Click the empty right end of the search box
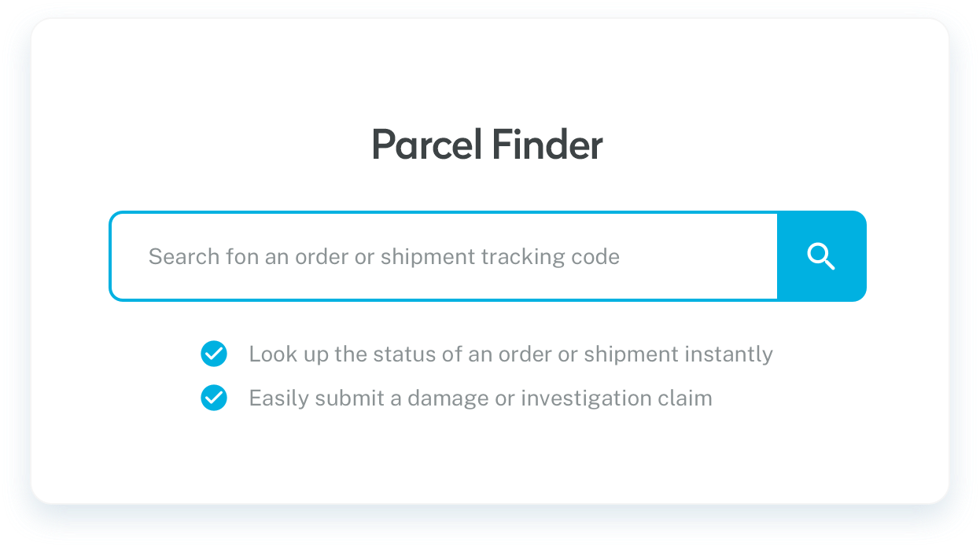 [x=708, y=256]
